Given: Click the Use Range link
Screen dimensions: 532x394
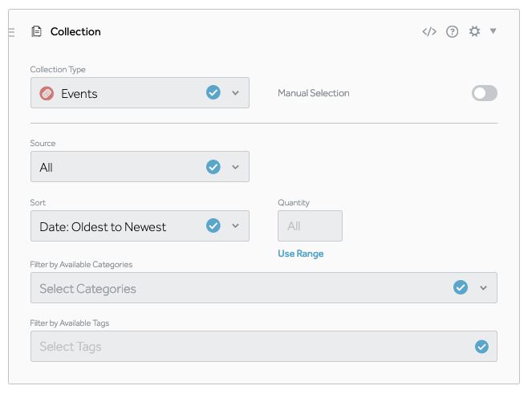Looking at the screenshot, I should click(301, 254).
